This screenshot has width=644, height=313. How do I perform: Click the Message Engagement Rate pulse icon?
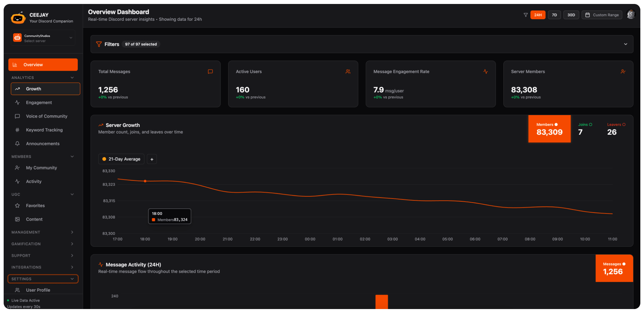pos(485,71)
